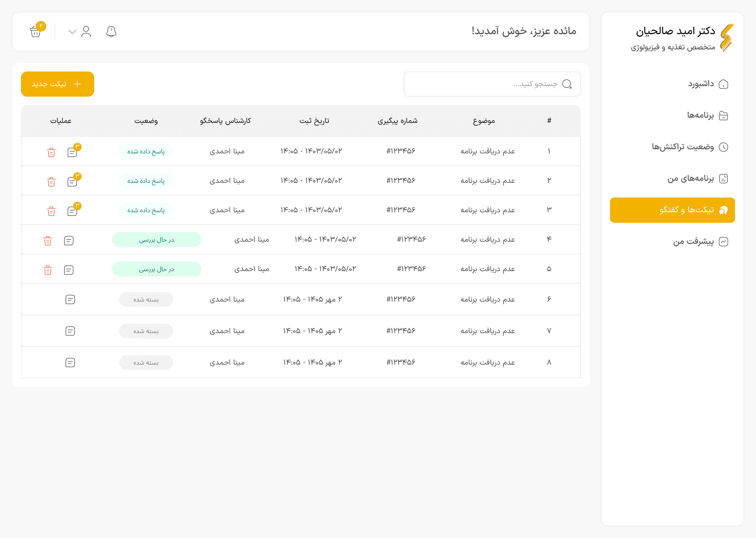Click the site logo icon
Screen dimensions: 756x538
pyautogui.click(x=727, y=38)
